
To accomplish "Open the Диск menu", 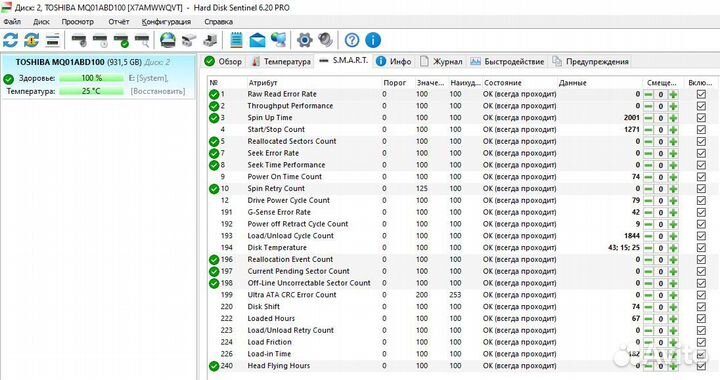I will (41, 22).
